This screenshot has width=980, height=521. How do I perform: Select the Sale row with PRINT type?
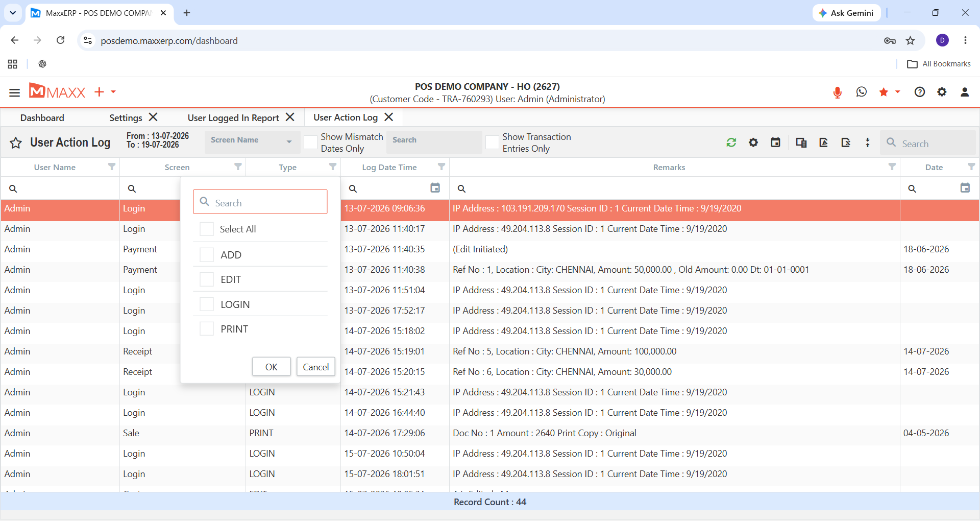point(490,433)
